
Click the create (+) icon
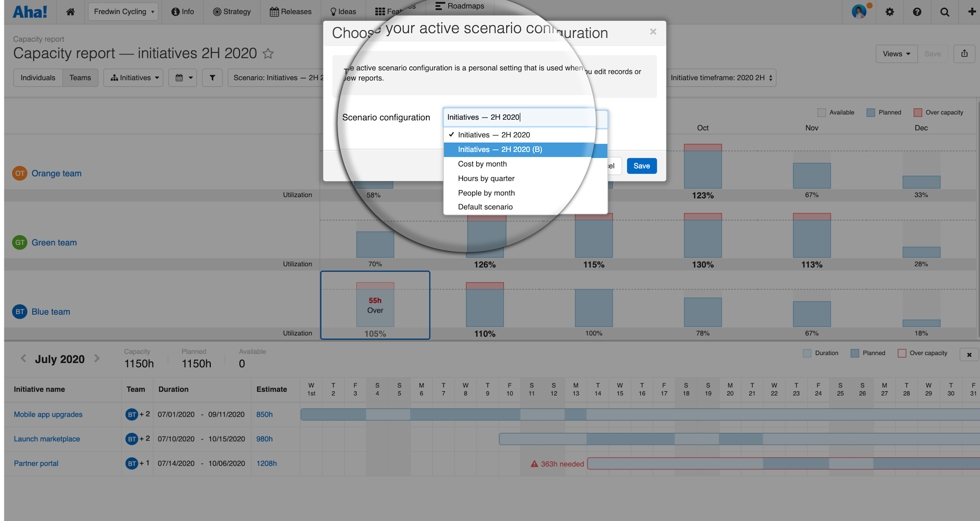[x=972, y=12]
